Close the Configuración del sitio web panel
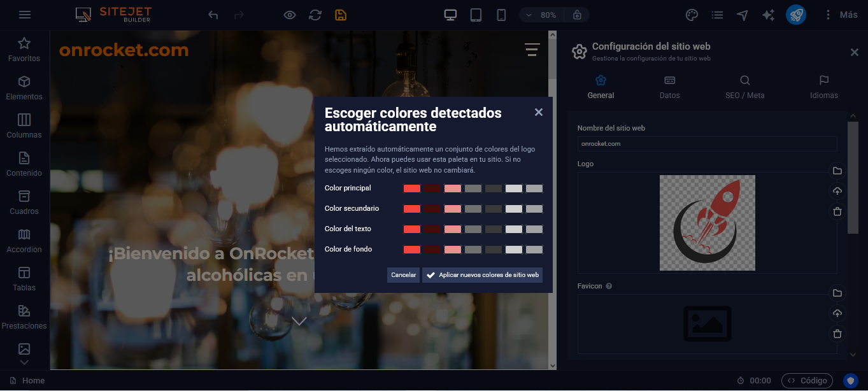Viewport: 868px width, 391px height. 855,52
